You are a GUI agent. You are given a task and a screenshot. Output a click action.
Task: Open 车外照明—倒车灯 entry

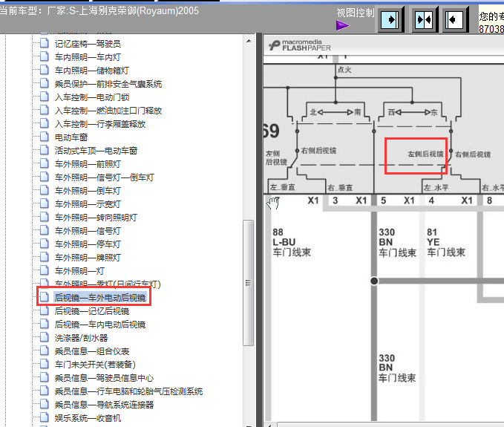coord(88,191)
